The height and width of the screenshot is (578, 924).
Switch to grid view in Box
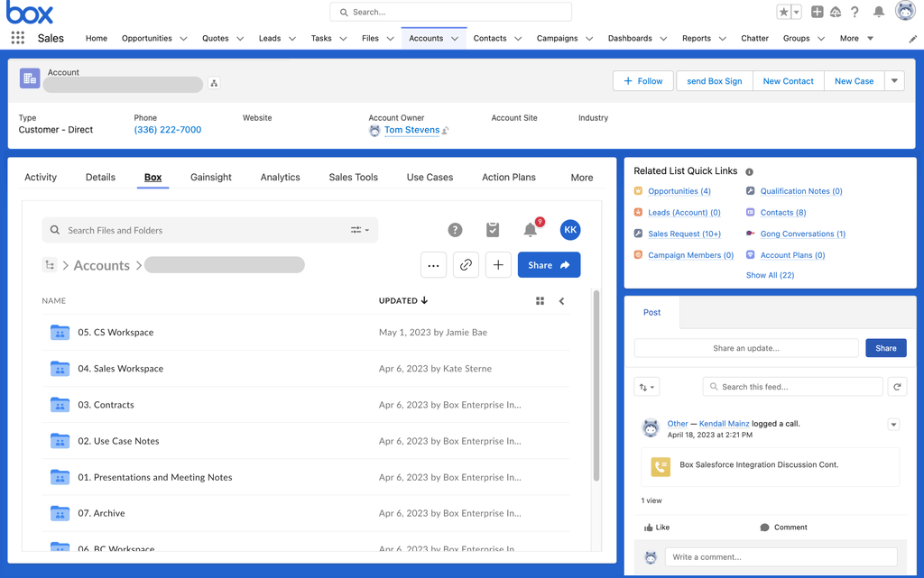tap(540, 301)
